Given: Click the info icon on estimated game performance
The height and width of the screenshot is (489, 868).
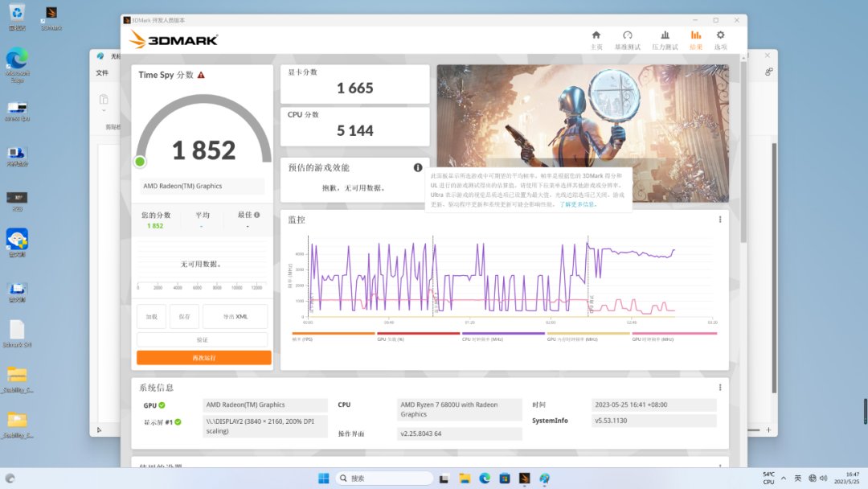Looking at the screenshot, I should pos(418,167).
